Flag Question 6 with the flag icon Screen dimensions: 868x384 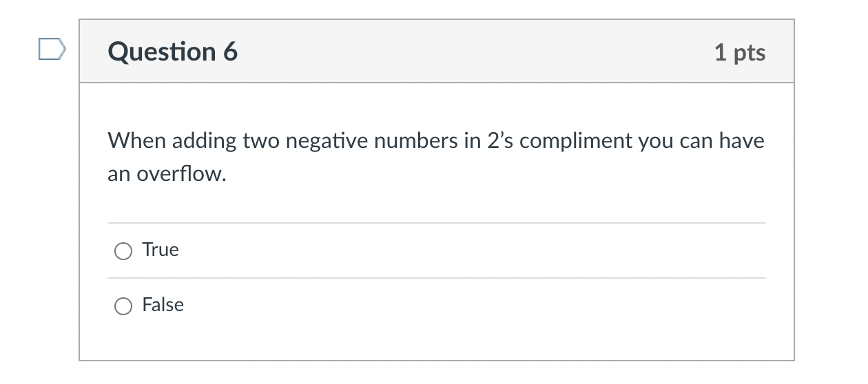(52, 50)
